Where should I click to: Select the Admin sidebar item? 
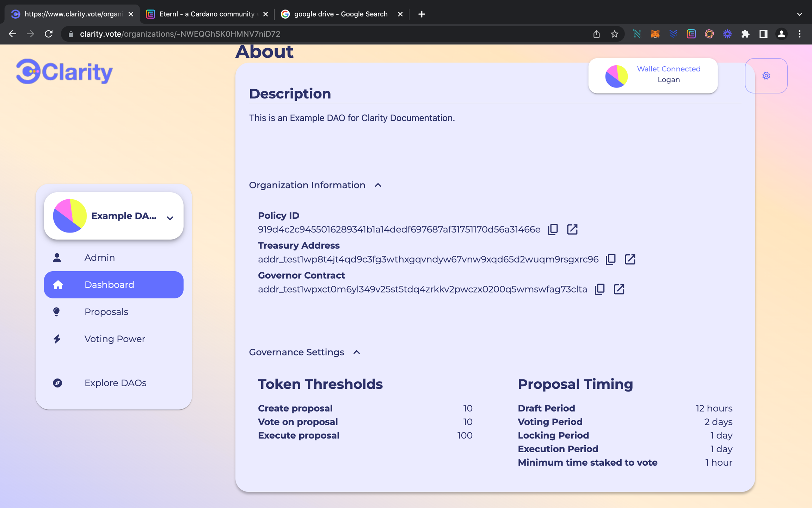click(x=99, y=258)
